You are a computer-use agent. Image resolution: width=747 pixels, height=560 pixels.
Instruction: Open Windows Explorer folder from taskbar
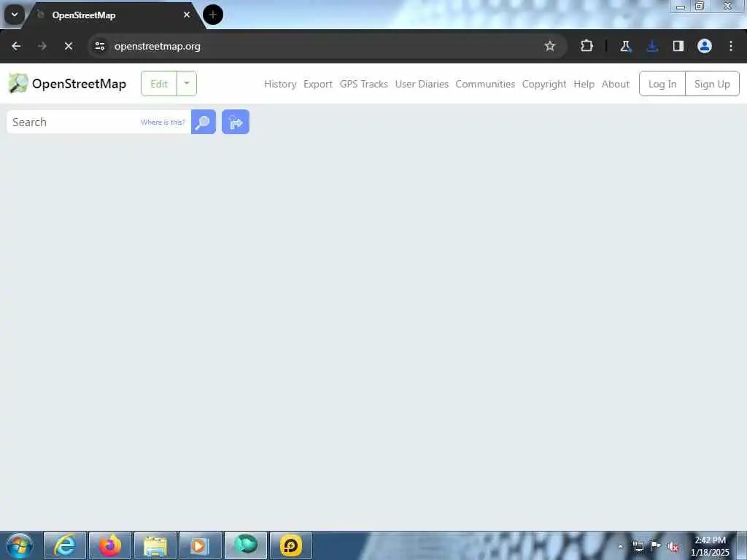(x=155, y=545)
